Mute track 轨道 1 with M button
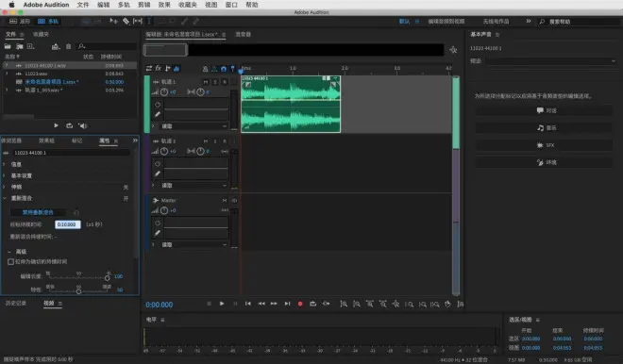The height and width of the screenshot is (364, 623). tap(206, 82)
